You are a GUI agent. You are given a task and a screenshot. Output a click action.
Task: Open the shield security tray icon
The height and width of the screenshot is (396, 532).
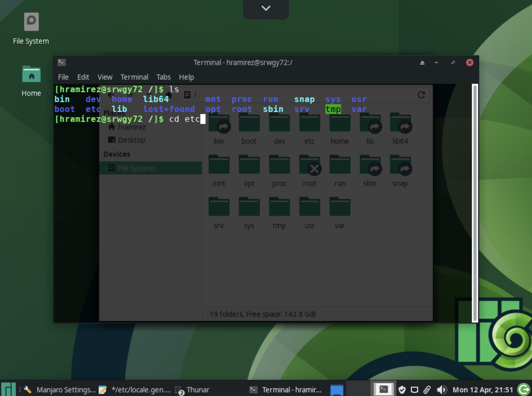(402, 390)
